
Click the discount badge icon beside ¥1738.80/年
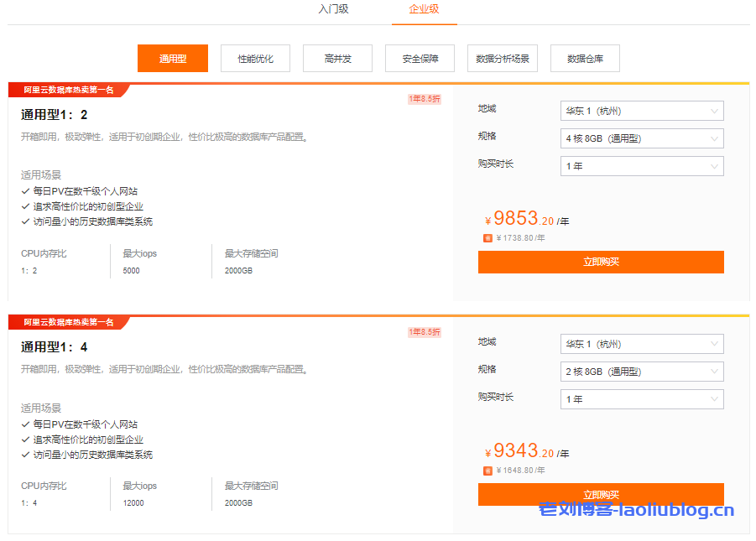point(487,237)
